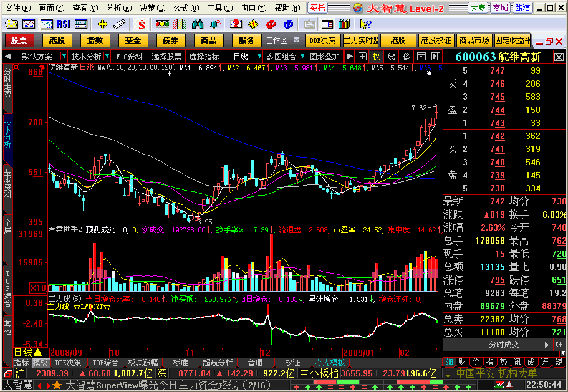Select the ruler measurement tool icon

click(x=120, y=24)
